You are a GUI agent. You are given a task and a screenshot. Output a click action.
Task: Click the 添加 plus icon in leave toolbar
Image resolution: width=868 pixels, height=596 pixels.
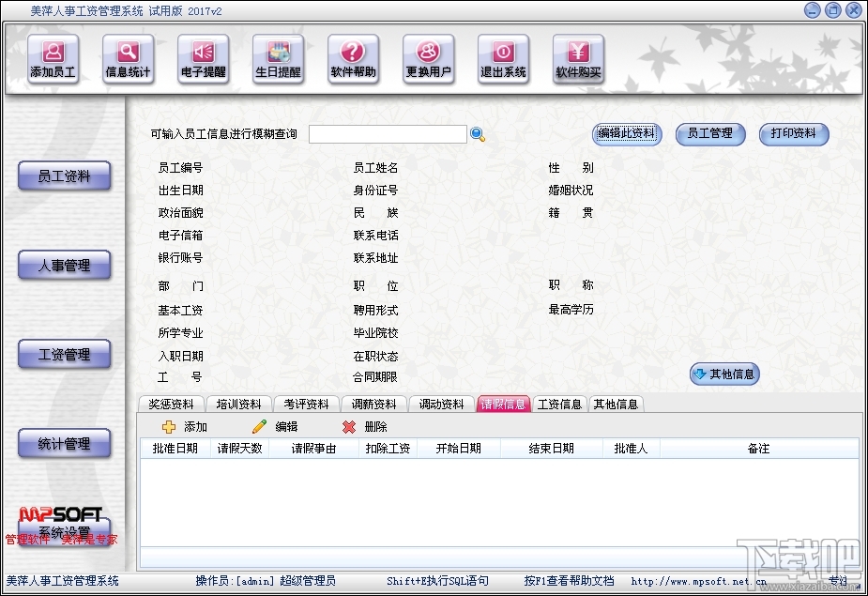169,426
